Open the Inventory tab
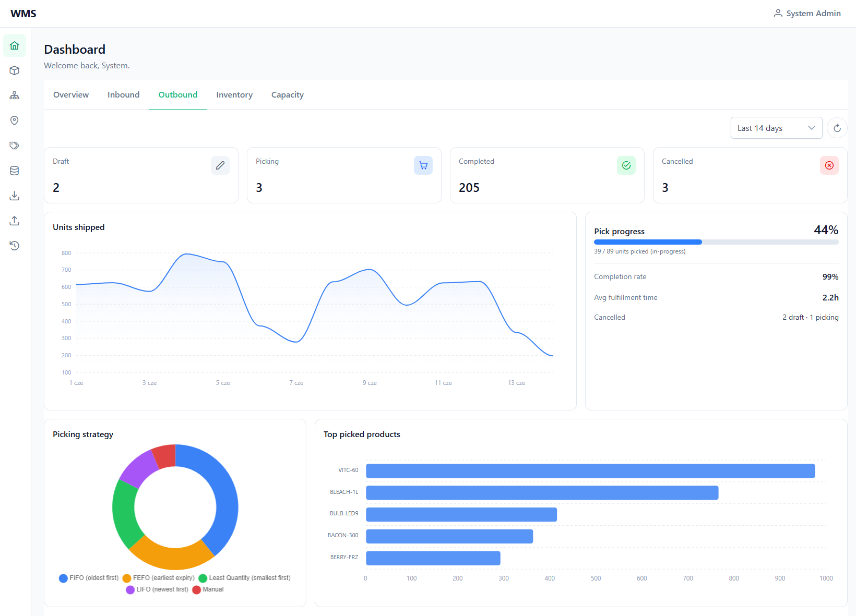 tap(234, 95)
